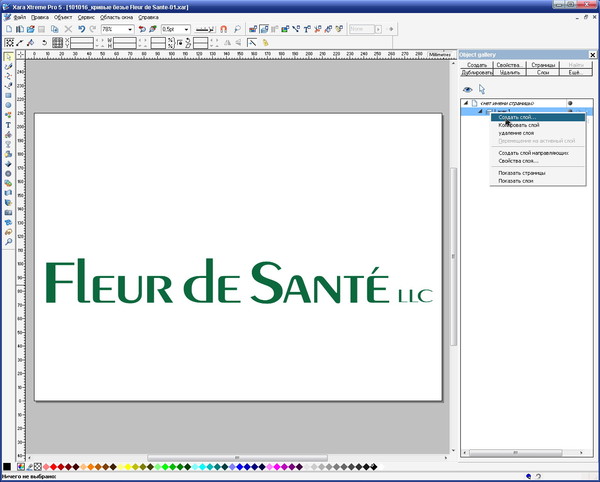The image size is (600, 482).
Task: Open the zoom percentage dropdown
Action: coord(130,29)
